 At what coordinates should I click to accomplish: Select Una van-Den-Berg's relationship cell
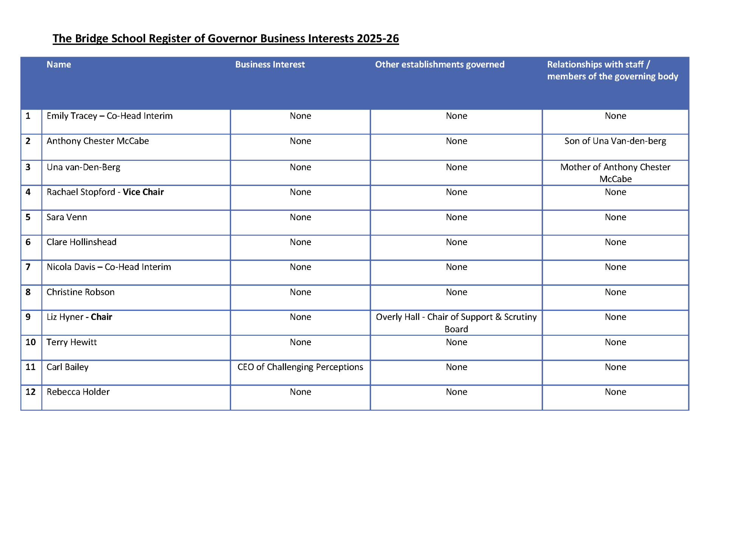[615, 173]
